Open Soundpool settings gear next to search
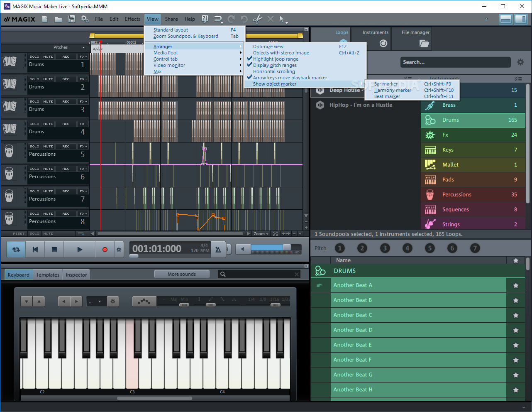 point(520,62)
